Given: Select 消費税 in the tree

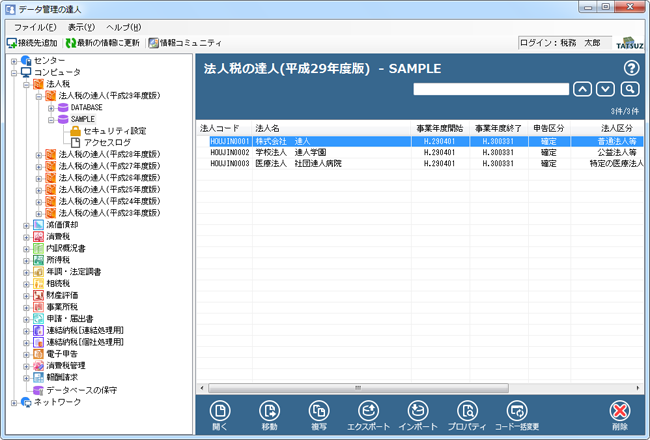Looking at the screenshot, I should pyautogui.click(x=58, y=236).
